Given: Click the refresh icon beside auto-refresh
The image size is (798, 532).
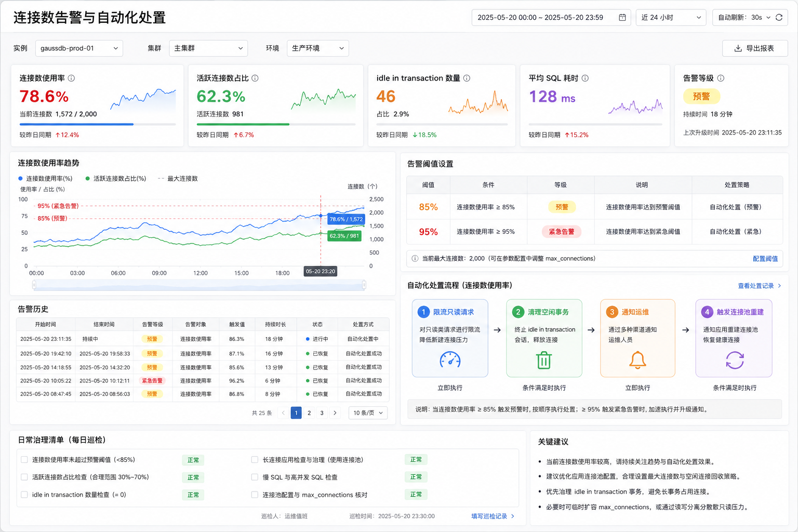Looking at the screenshot, I should (x=779, y=18).
